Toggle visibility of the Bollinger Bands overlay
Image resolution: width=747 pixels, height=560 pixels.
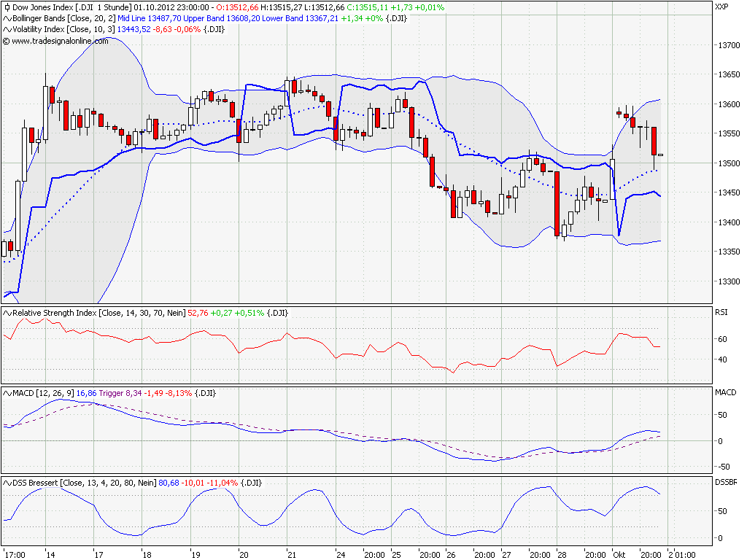[x=6, y=20]
